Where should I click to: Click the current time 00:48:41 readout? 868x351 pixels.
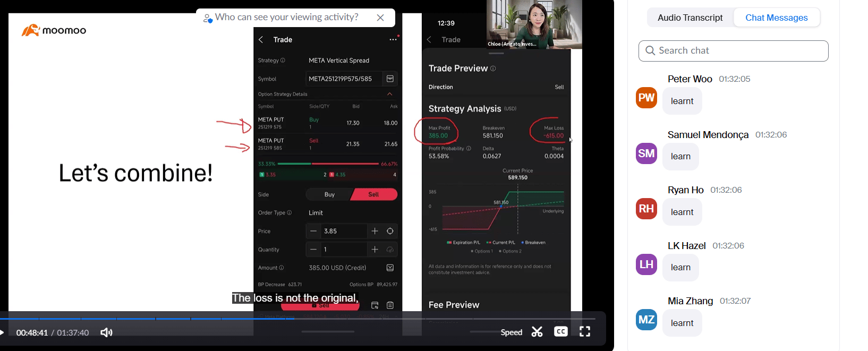[32, 333]
